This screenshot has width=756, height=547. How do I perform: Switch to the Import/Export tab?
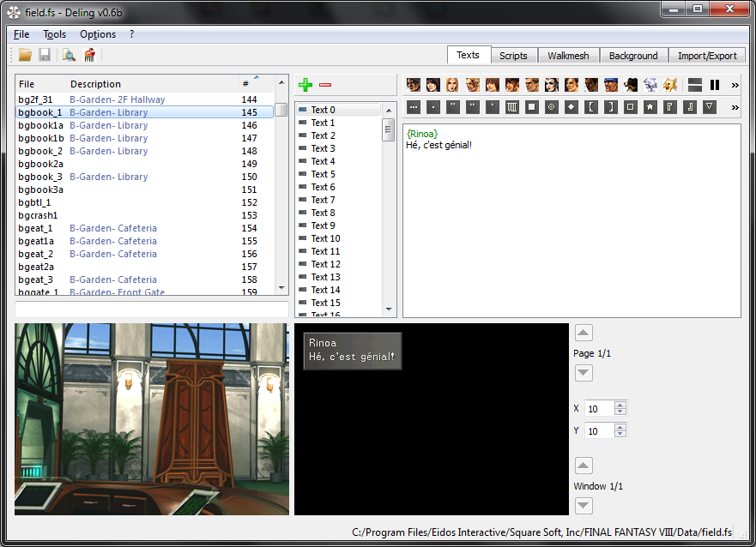tap(707, 56)
